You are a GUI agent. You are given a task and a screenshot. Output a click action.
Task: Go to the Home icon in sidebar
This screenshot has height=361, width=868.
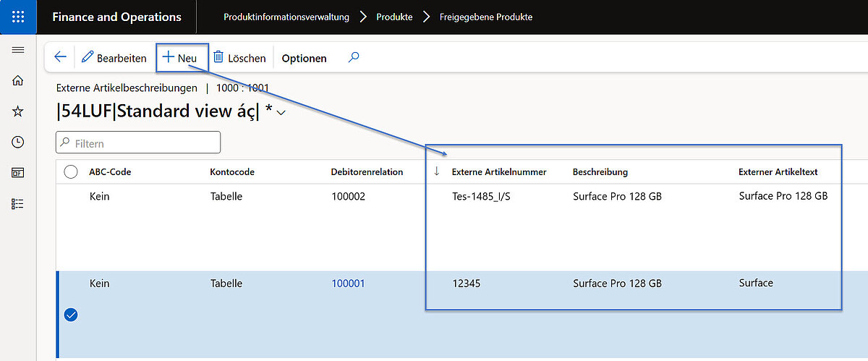pyautogui.click(x=18, y=80)
